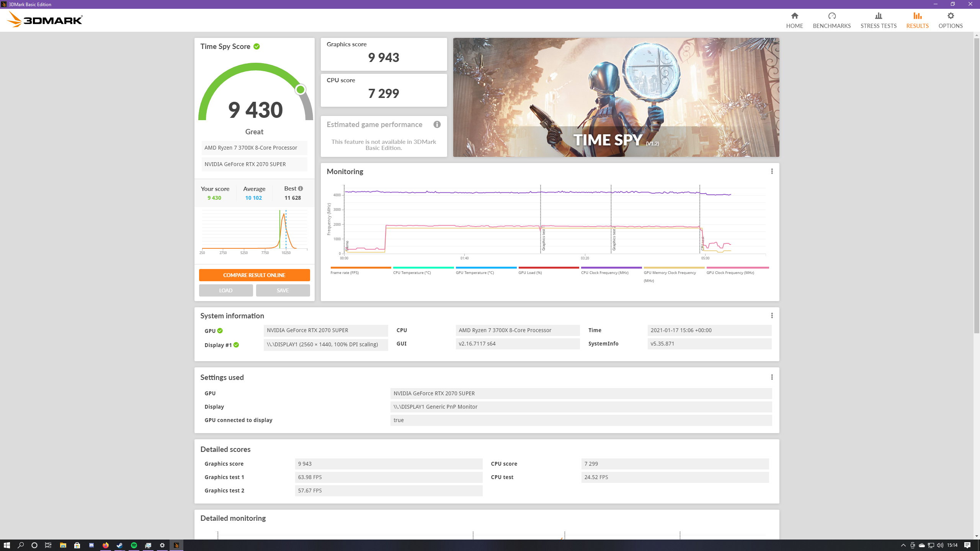Switch to Firefox in the taskbar
Screen dimensions: 980x551
click(x=106, y=545)
